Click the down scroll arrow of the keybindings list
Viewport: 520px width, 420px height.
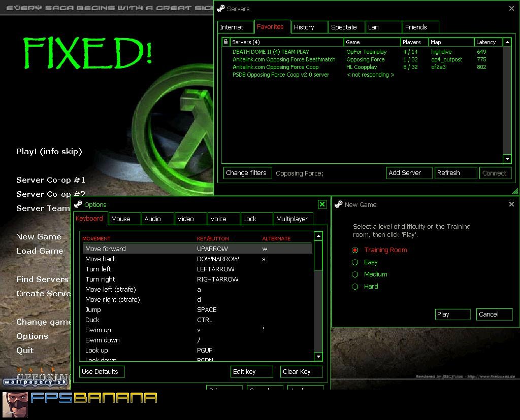pyautogui.click(x=318, y=357)
